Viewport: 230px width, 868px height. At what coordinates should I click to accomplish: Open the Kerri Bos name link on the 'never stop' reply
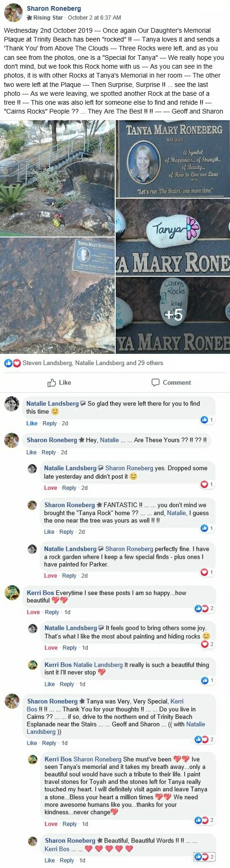click(x=58, y=665)
